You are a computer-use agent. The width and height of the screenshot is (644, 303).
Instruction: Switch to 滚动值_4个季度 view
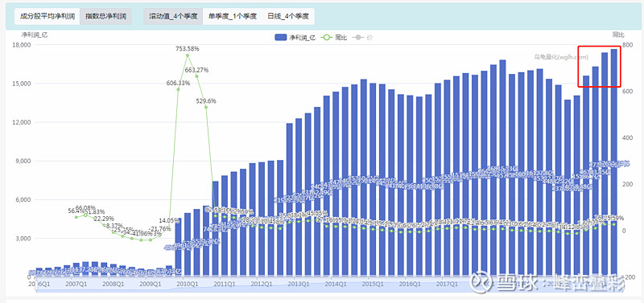[173, 16]
